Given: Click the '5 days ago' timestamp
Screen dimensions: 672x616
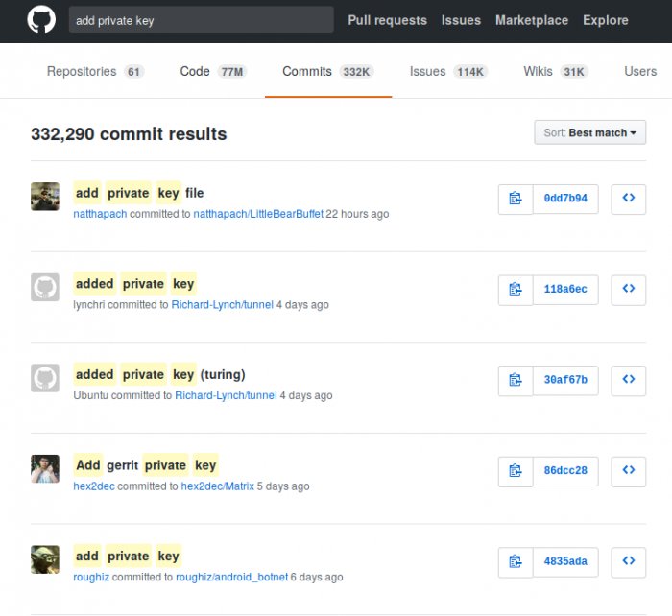Looking at the screenshot, I should click(x=283, y=486).
